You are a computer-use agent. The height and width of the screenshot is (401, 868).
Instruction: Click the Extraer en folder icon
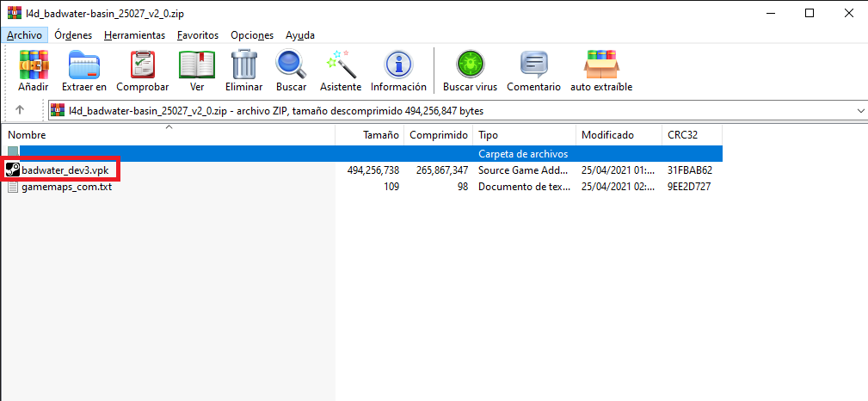[84, 65]
